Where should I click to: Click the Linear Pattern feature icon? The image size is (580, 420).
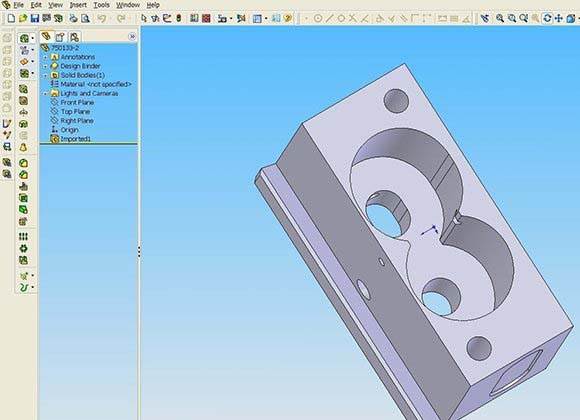[23, 236]
